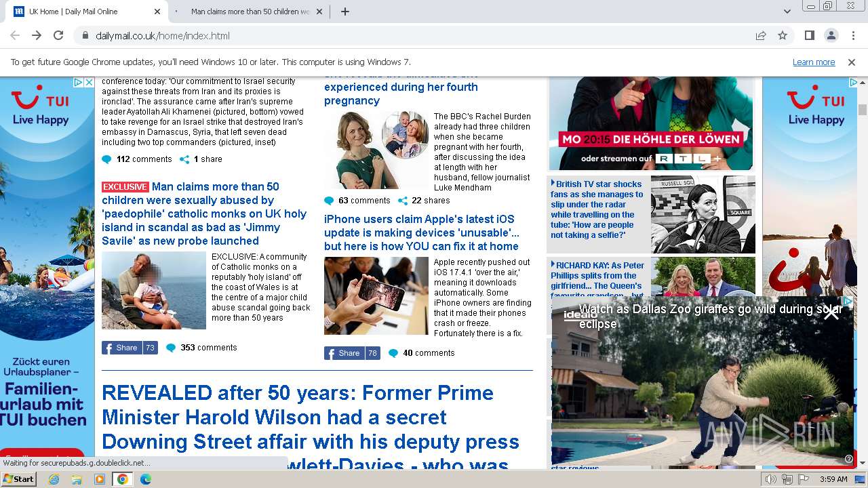Open the British TV star tube story

coord(597,209)
